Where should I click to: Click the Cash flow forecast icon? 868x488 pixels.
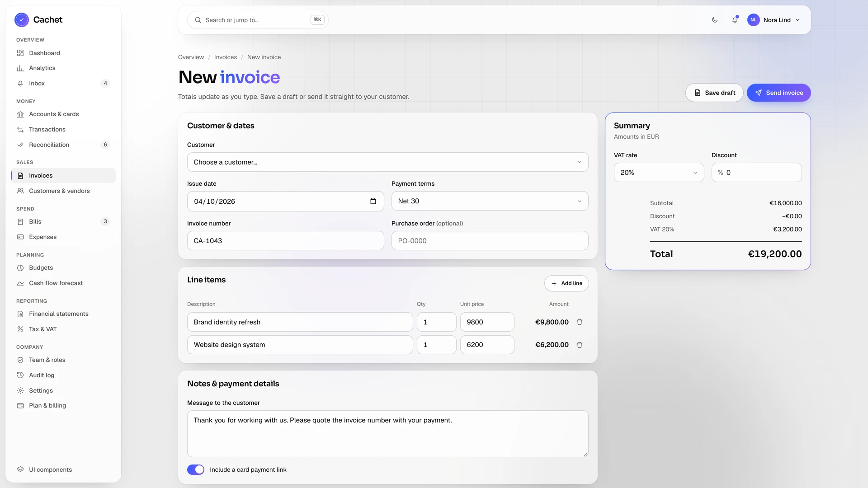pyautogui.click(x=20, y=283)
